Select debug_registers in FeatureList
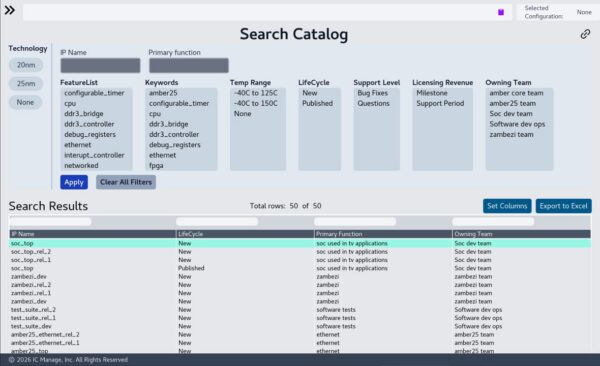This screenshot has height=366, width=600. [90, 134]
